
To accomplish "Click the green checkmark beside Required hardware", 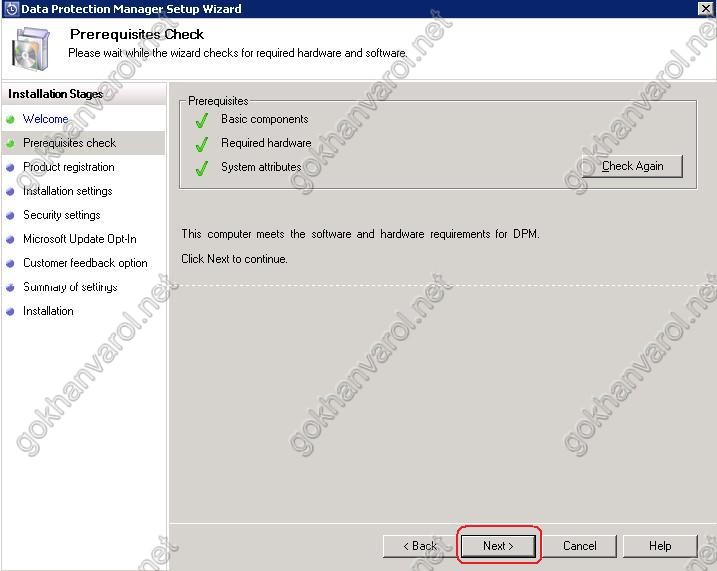I will (x=202, y=144).
